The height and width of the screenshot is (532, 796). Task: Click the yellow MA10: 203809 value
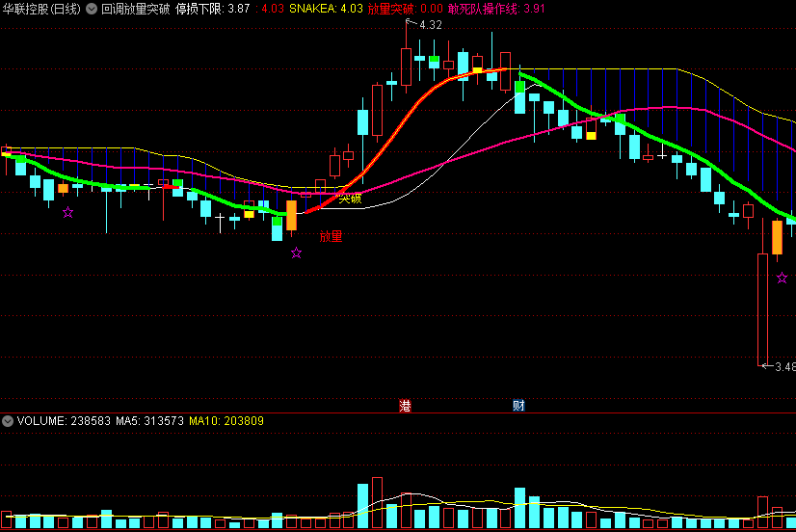(226, 421)
